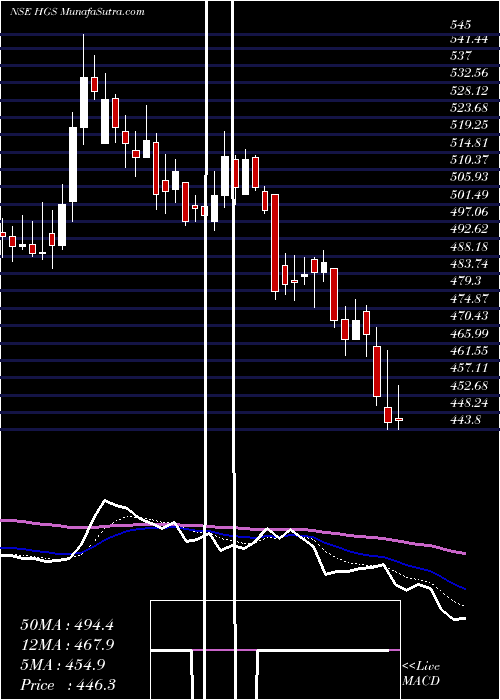Select the 528.12 price axis label
The height and width of the screenshot is (700, 500).
[x=469, y=91]
